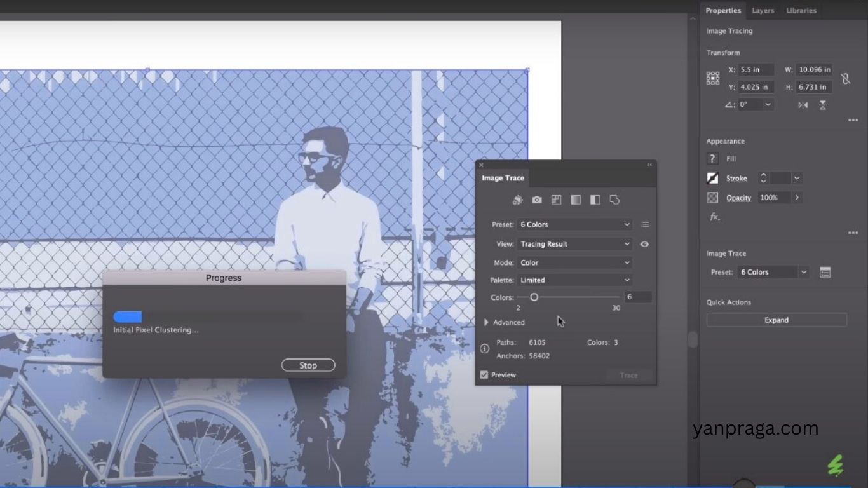Click the Stroke label link
This screenshot has height=488, width=868.
coord(736,179)
